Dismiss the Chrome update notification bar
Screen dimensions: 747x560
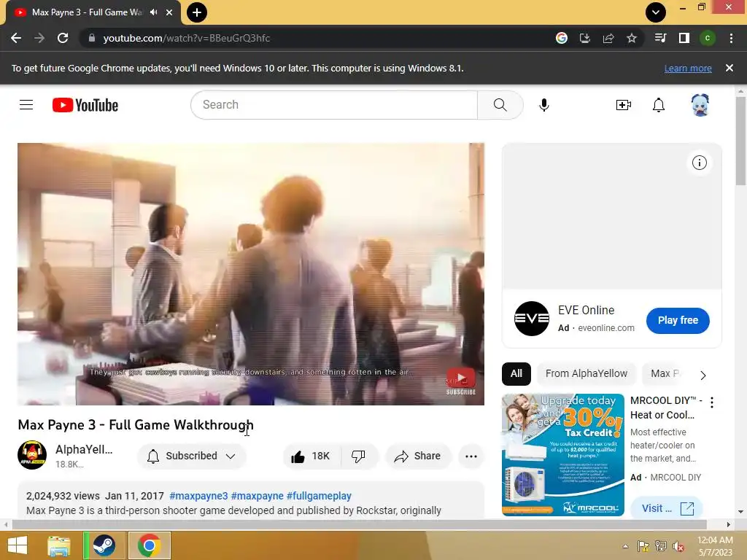click(729, 68)
